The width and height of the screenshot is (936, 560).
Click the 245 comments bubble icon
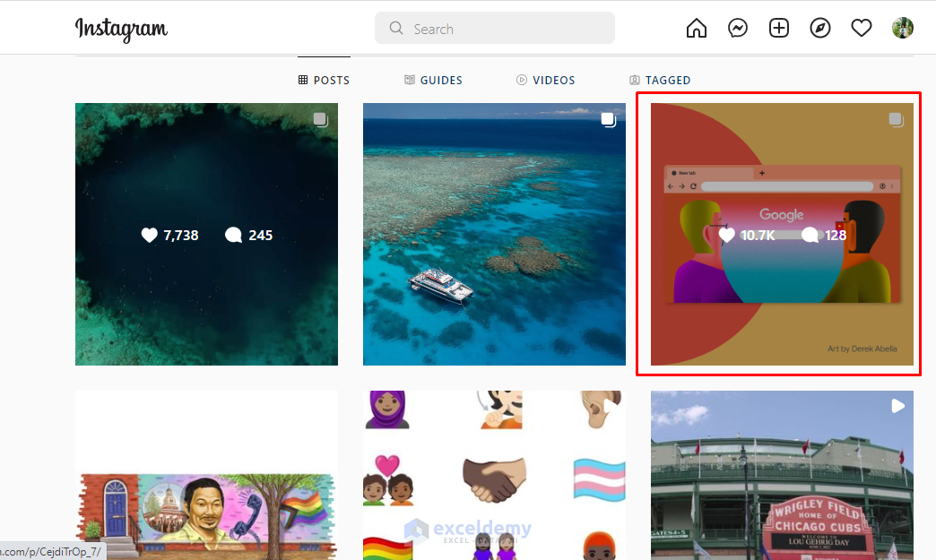coord(233,235)
